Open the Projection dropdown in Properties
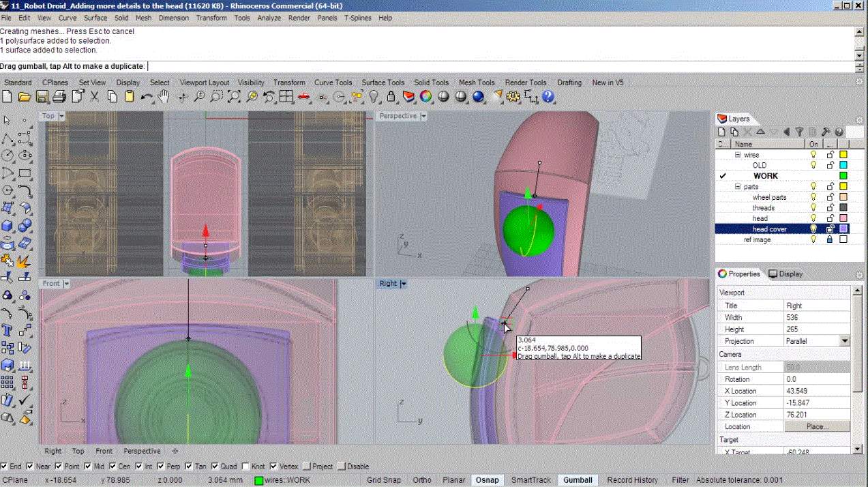The height and width of the screenshot is (487, 868). click(845, 341)
